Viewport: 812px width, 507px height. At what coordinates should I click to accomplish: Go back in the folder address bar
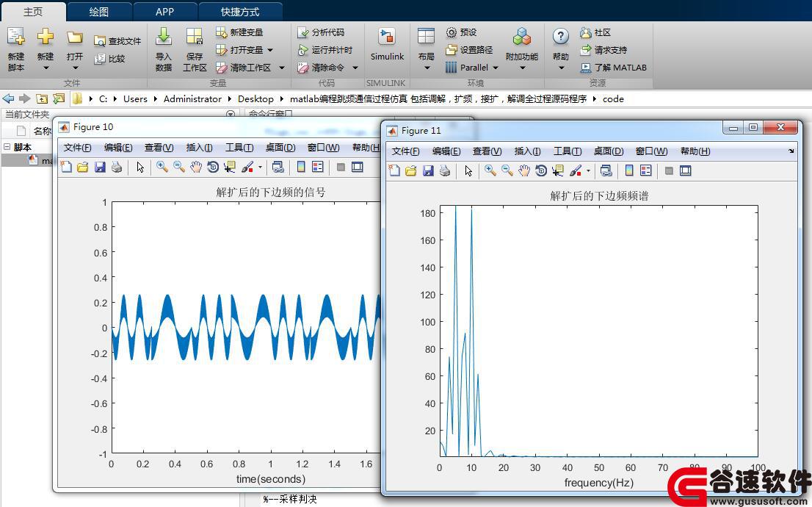[x=8, y=98]
